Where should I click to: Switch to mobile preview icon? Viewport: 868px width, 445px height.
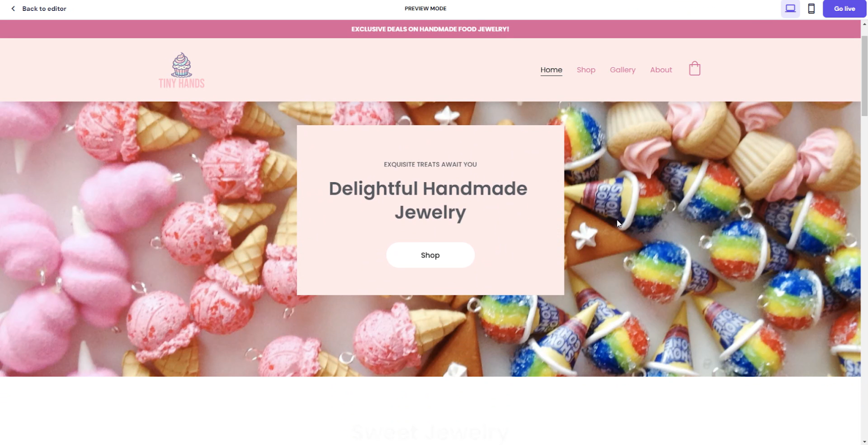[x=811, y=9]
